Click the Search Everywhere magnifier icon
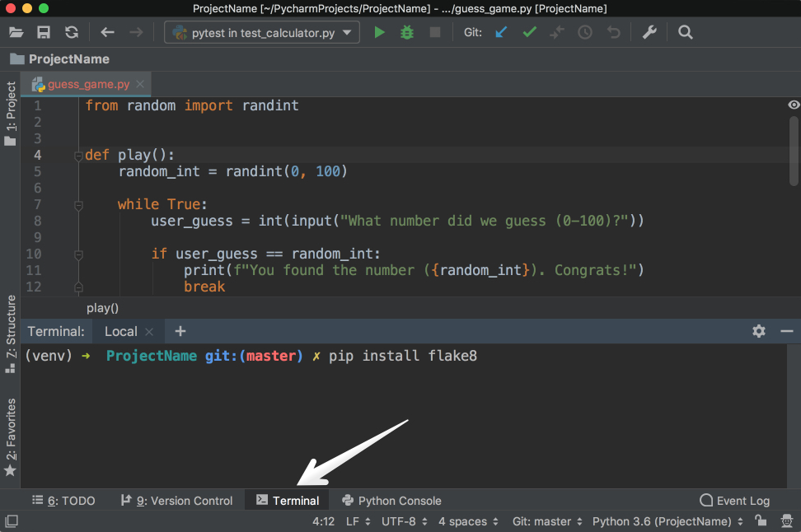The image size is (801, 532). 685,33
